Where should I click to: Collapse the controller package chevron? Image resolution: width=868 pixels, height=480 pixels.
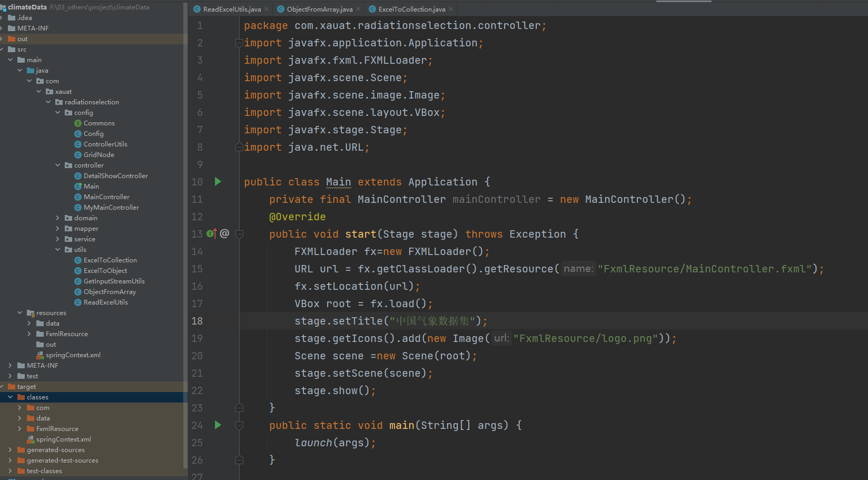(x=58, y=165)
